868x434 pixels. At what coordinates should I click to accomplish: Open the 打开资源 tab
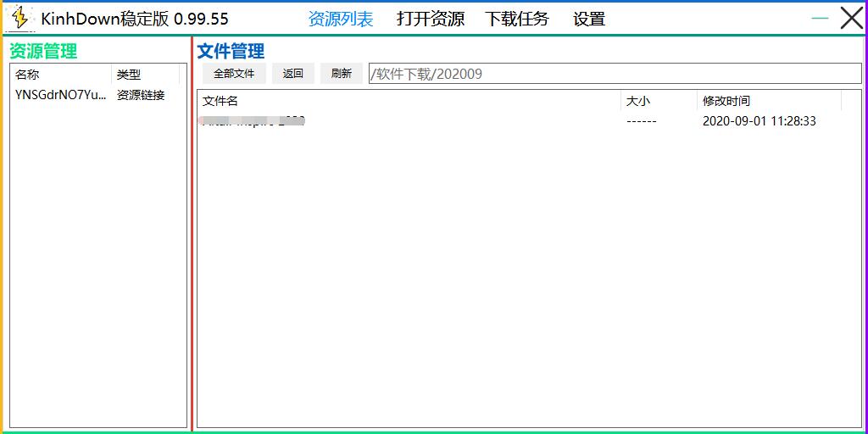click(x=431, y=19)
